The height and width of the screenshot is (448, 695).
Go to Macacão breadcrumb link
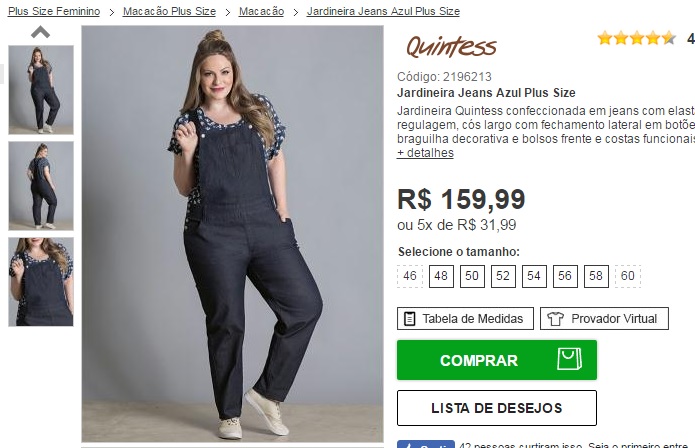(x=262, y=11)
